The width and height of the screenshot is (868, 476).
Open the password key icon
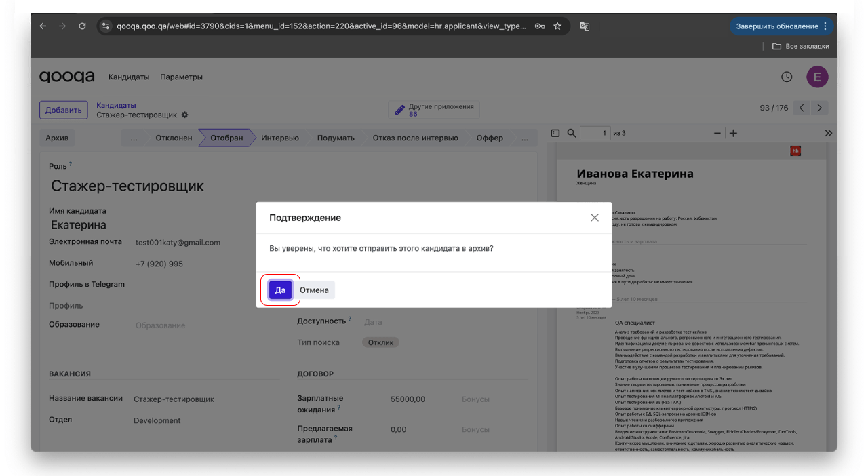[540, 26]
